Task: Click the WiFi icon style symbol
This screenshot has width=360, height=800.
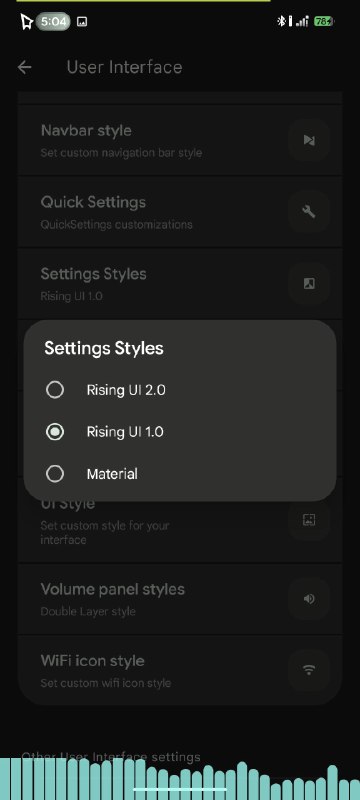Action: [308, 670]
